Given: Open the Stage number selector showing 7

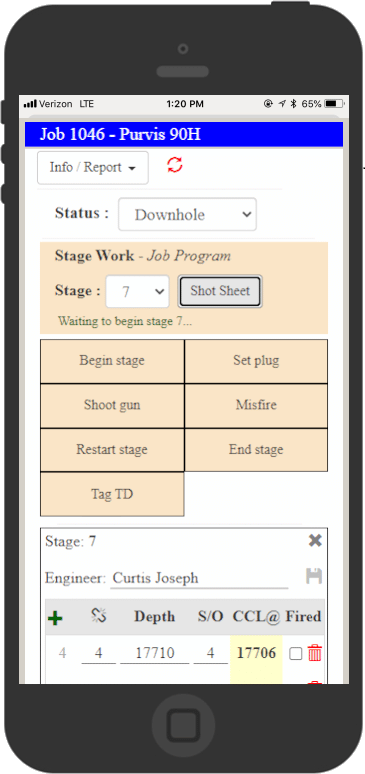Looking at the screenshot, I should click(137, 291).
